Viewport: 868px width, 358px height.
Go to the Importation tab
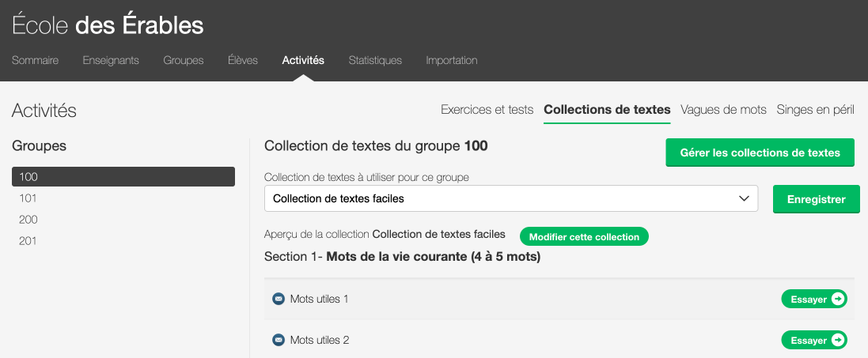click(451, 60)
